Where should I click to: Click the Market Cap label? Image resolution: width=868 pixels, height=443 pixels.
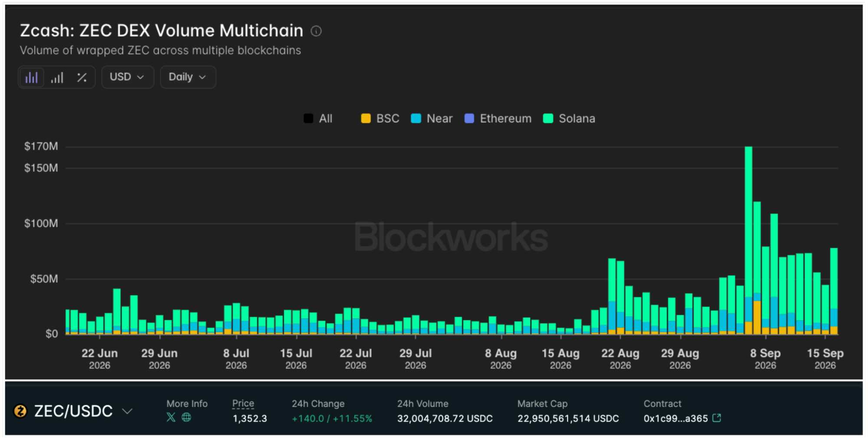pos(542,404)
